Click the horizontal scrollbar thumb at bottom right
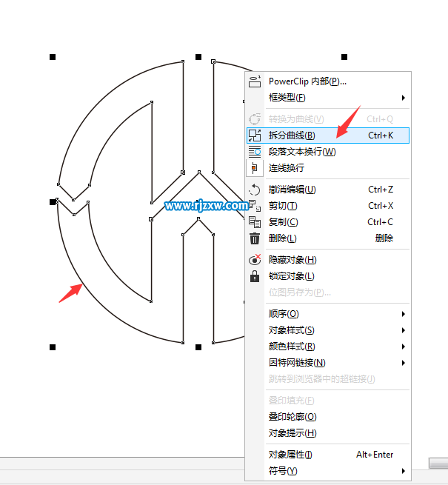This screenshot has width=448, height=485. point(438,463)
